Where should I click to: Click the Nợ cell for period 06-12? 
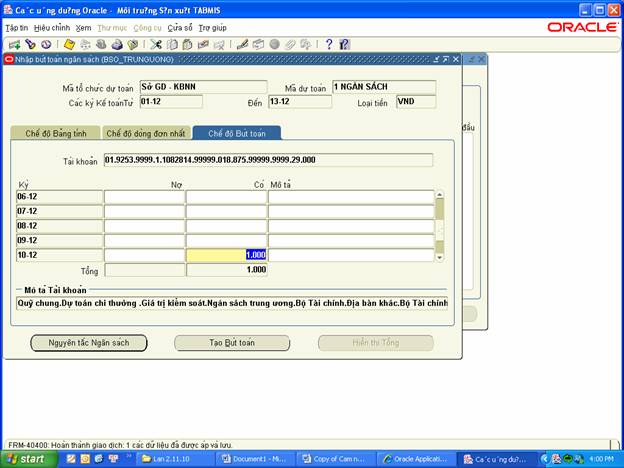144,197
